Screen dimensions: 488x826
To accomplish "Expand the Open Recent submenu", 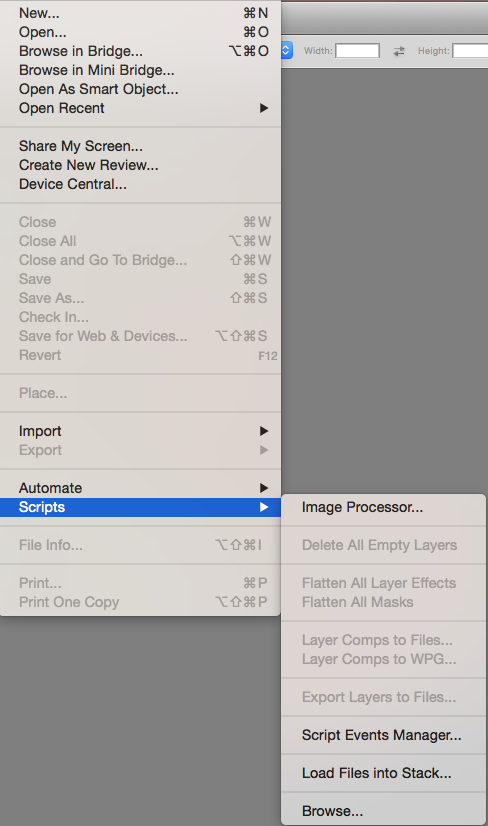I will point(140,108).
